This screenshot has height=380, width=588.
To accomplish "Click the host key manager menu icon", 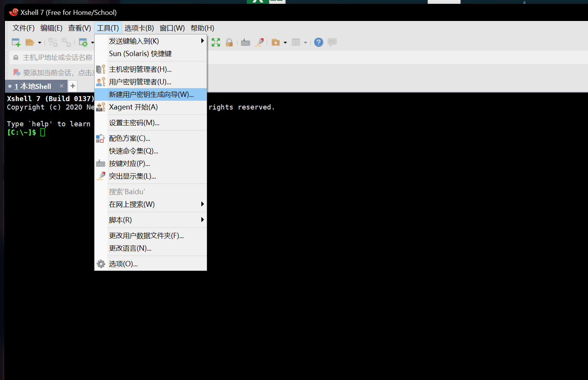I will tap(101, 69).
